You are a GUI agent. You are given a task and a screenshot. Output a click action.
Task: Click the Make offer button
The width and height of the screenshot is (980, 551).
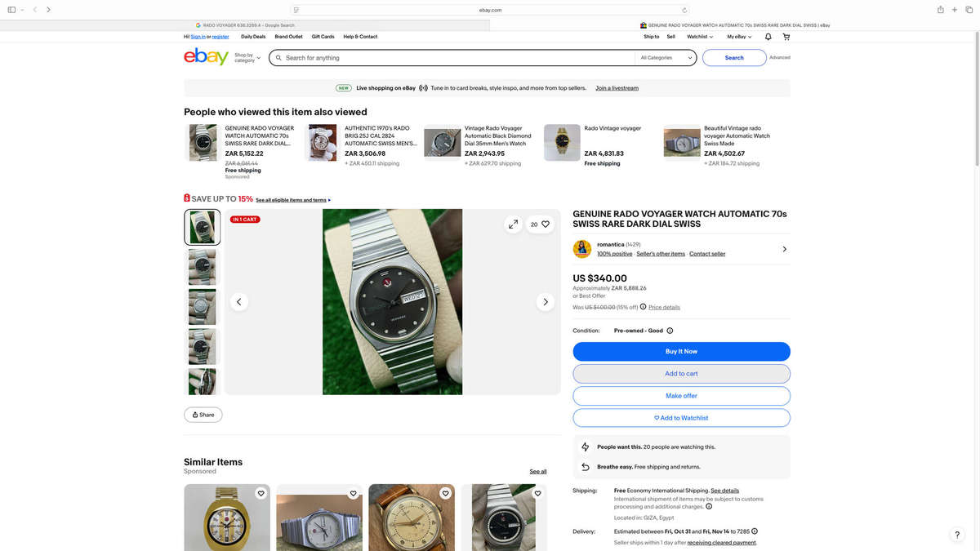681,396
